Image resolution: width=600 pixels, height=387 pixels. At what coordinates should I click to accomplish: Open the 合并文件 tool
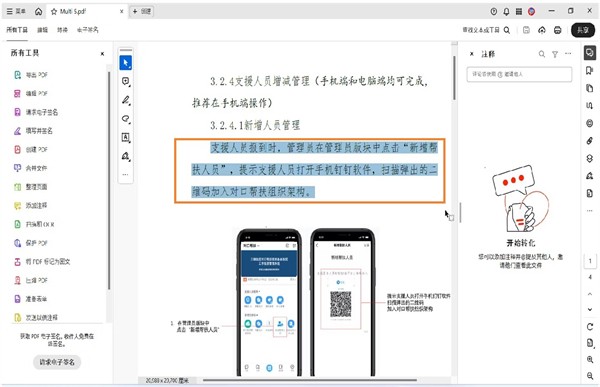[30, 168]
